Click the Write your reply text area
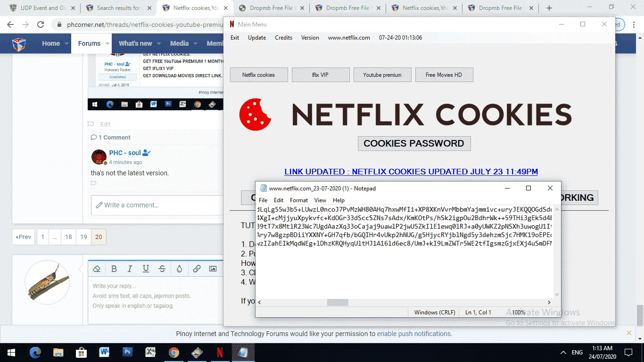 click(156, 300)
